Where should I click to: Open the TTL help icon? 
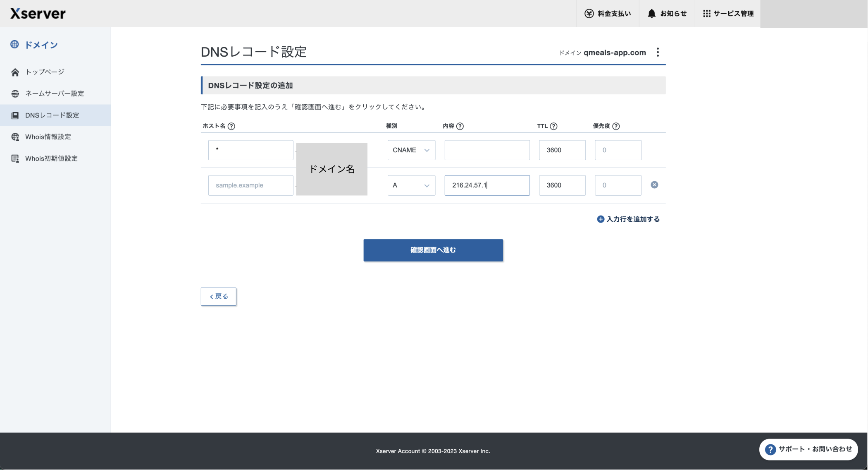pos(554,126)
